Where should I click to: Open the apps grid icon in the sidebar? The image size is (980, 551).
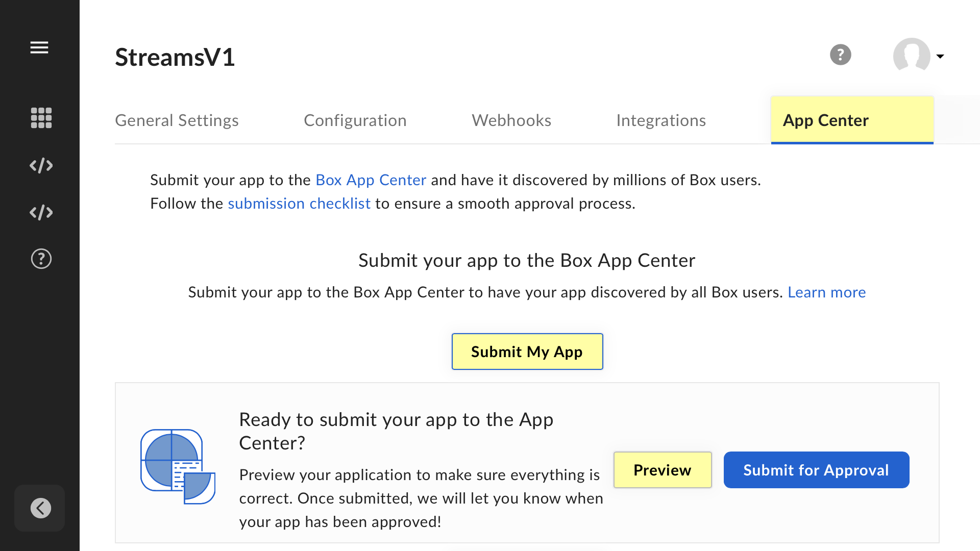41,118
